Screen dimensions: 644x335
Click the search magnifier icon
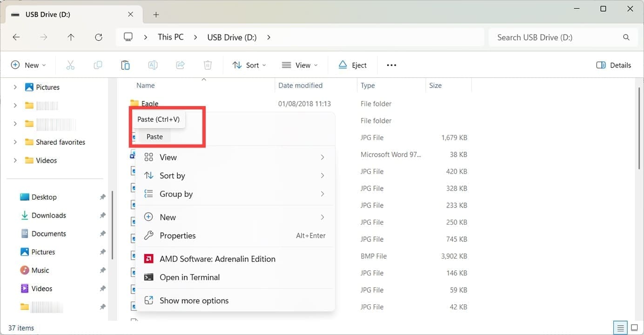[626, 37]
